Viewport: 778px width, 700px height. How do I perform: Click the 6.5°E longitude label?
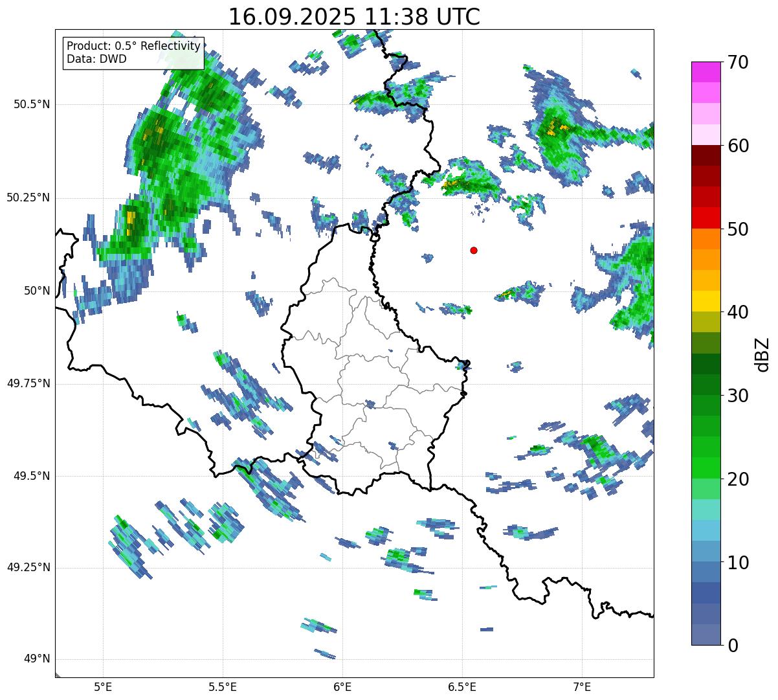coord(462,686)
